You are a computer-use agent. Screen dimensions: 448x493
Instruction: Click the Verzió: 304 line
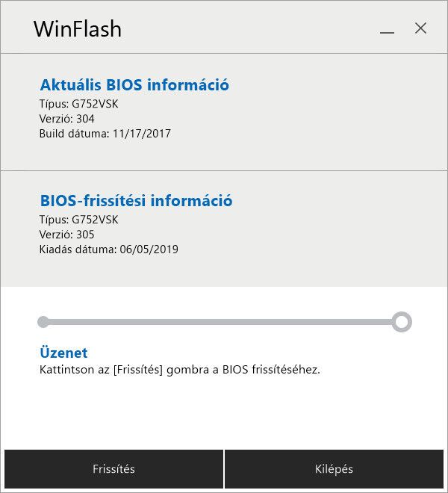tap(66, 119)
